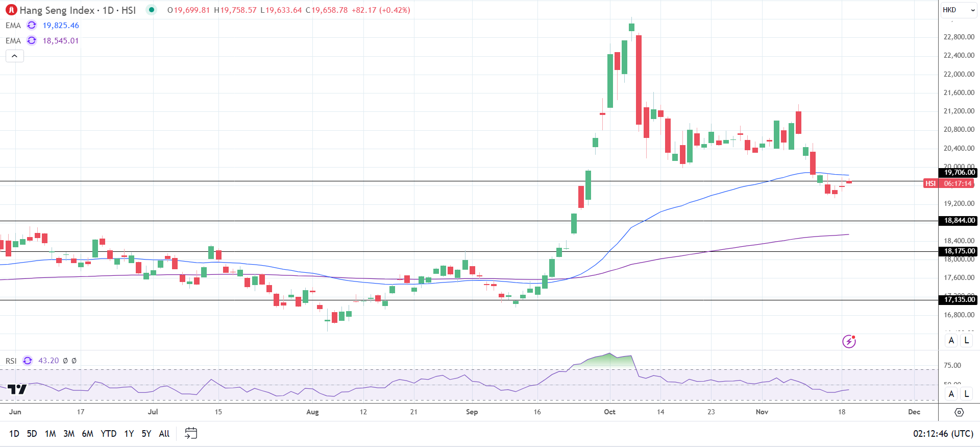This screenshot has width=980, height=447.
Task: Select the 5Y time range
Action: tap(146, 434)
